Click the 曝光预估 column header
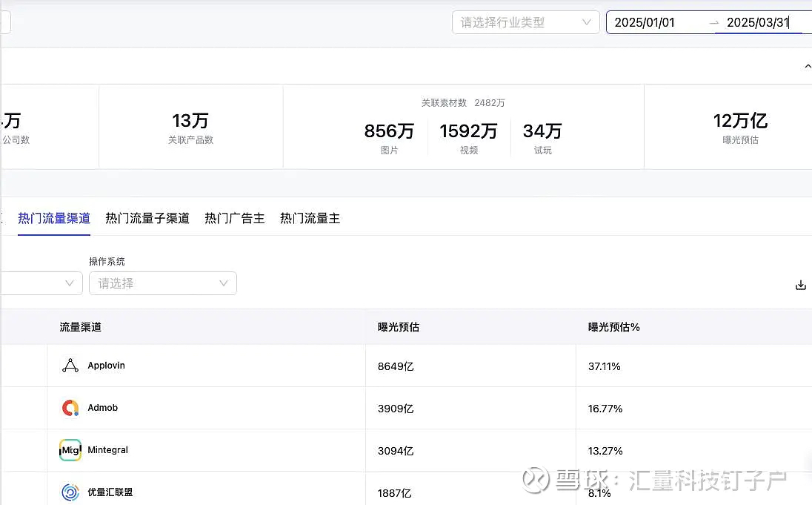The height and width of the screenshot is (505, 812). point(399,327)
